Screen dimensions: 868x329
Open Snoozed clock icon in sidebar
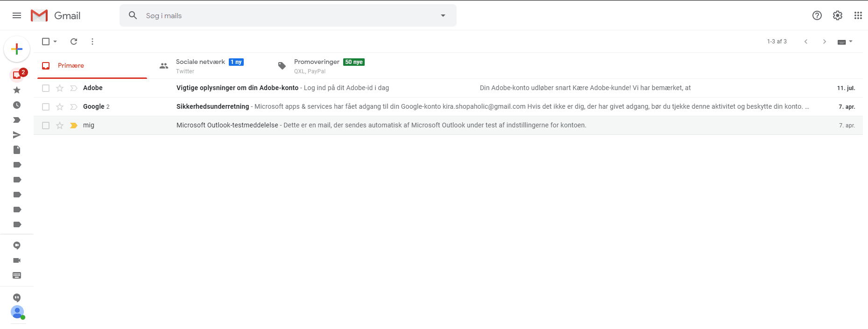17,105
